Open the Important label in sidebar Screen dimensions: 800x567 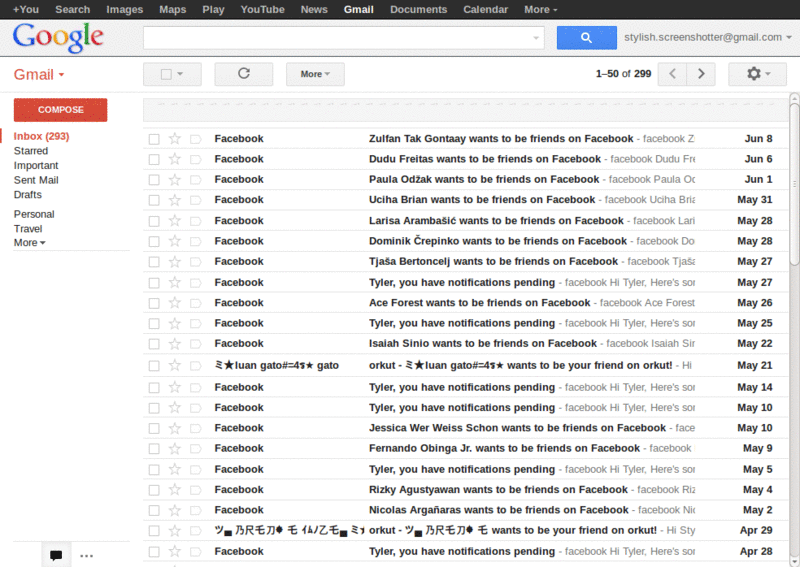coord(36,166)
